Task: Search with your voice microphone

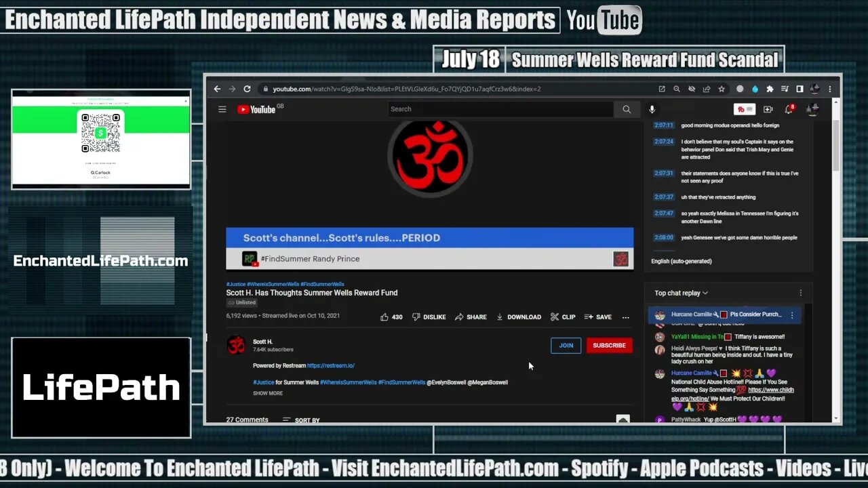Action: [x=652, y=109]
